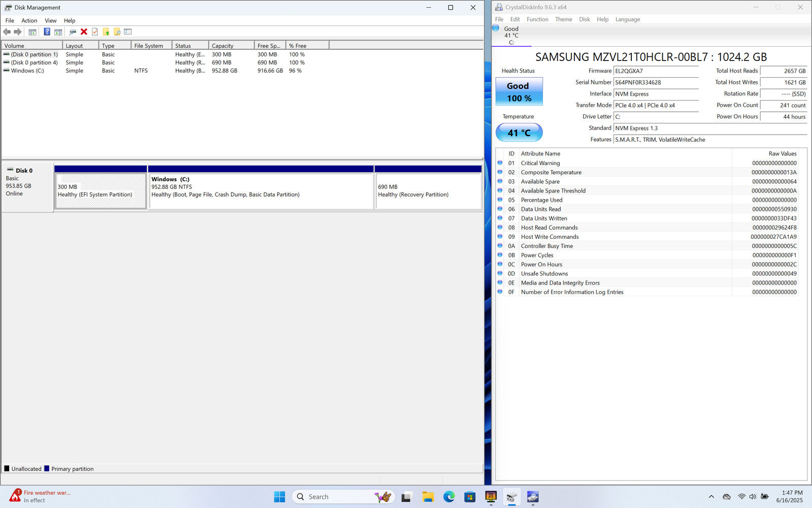Click the blue Good health status disk icon
Viewport: 812px width, 508px height.
click(496, 28)
